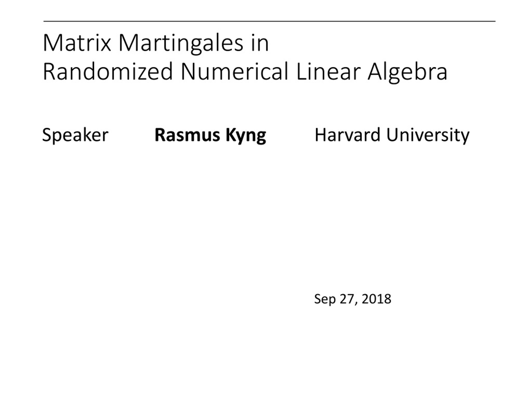Click the word "Matrix" in the title
The image size is (532, 399).
click(77, 43)
